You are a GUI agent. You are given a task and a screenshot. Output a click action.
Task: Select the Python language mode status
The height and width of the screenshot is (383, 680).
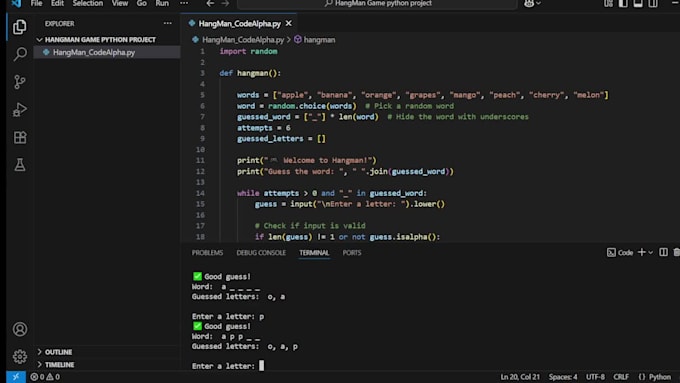[x=659, y=377]
